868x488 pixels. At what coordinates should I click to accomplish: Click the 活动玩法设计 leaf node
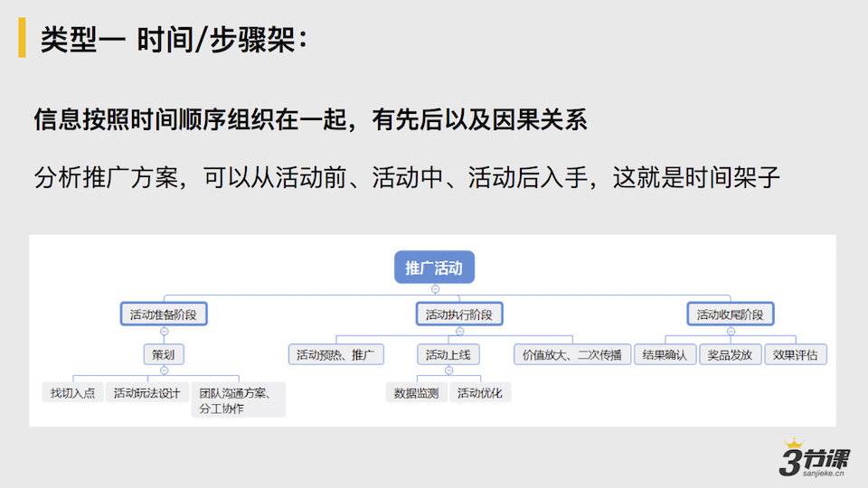point(147,393)
